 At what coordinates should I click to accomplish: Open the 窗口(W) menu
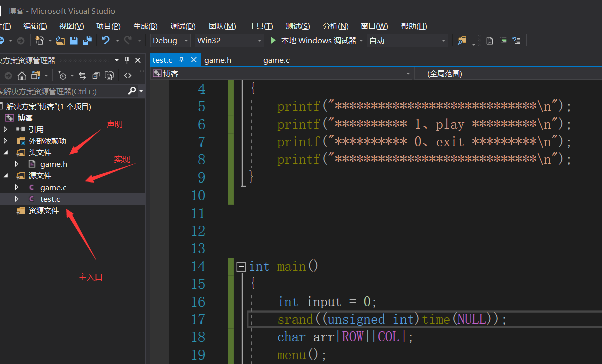click(374, 26)
